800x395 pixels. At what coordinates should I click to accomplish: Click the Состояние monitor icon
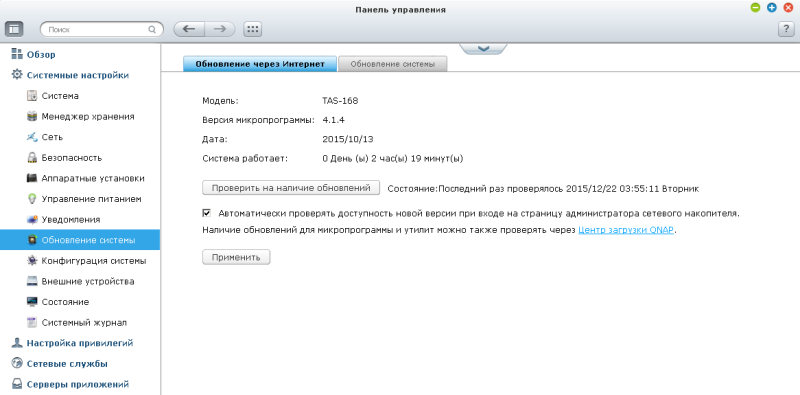coord(32,302)
